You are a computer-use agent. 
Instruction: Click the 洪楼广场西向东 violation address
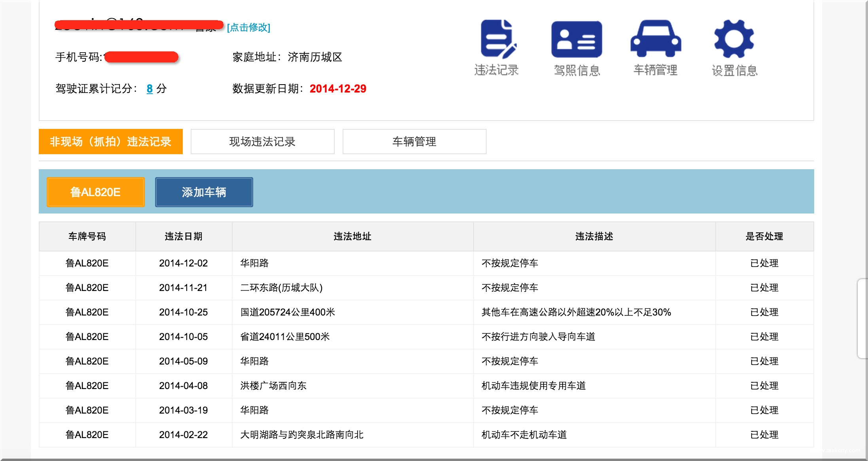(273, 386)
